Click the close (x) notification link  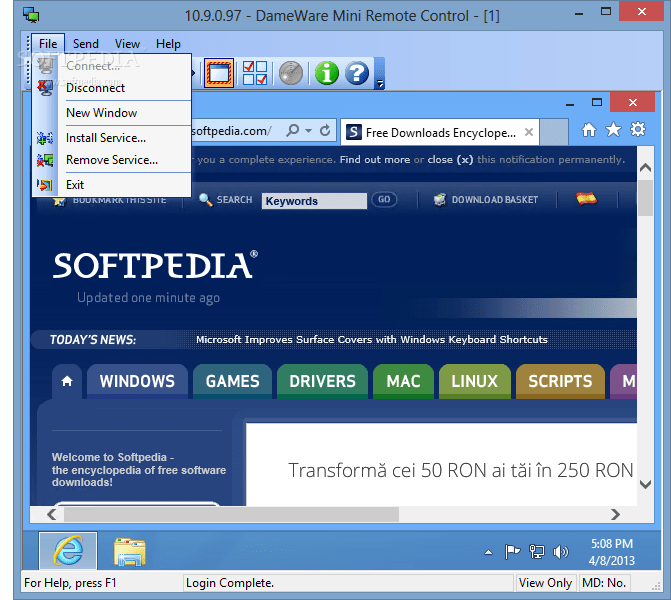tap(450, 160)
